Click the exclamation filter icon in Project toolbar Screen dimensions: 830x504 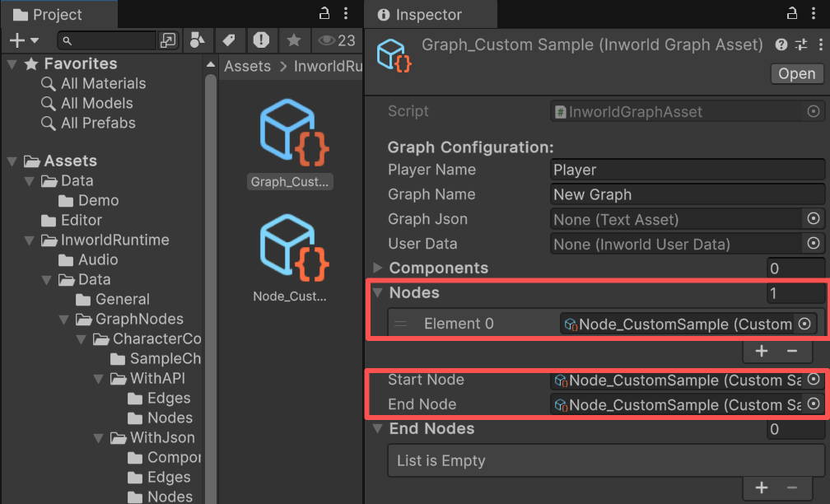click(x=261, y=40)
